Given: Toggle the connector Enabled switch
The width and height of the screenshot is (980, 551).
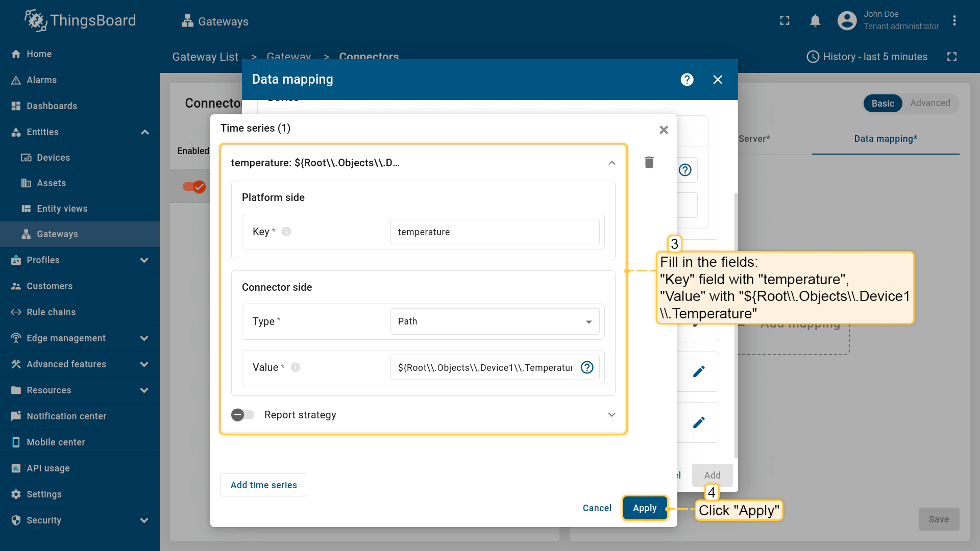Looking at the screenshot, I should click(x=194, y=187).
